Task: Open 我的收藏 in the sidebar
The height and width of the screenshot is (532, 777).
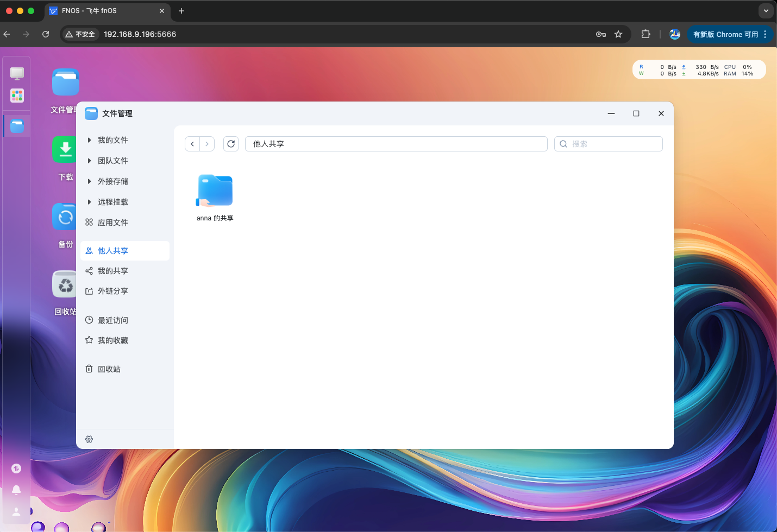Action: tap(113, 340)
